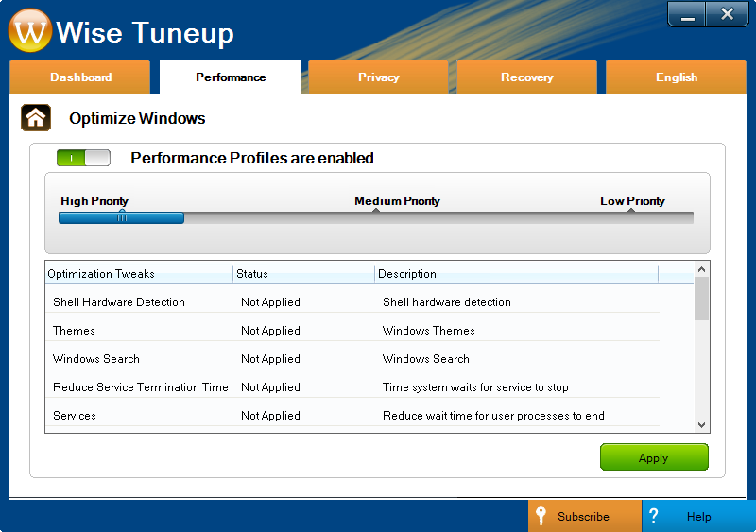Go home via the house icon

click(36, 118)
